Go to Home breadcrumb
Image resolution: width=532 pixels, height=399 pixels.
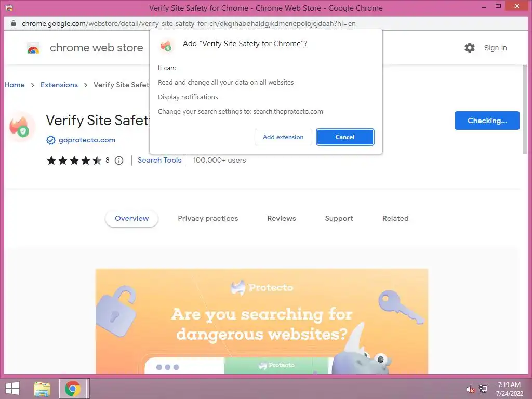(15, 85)
